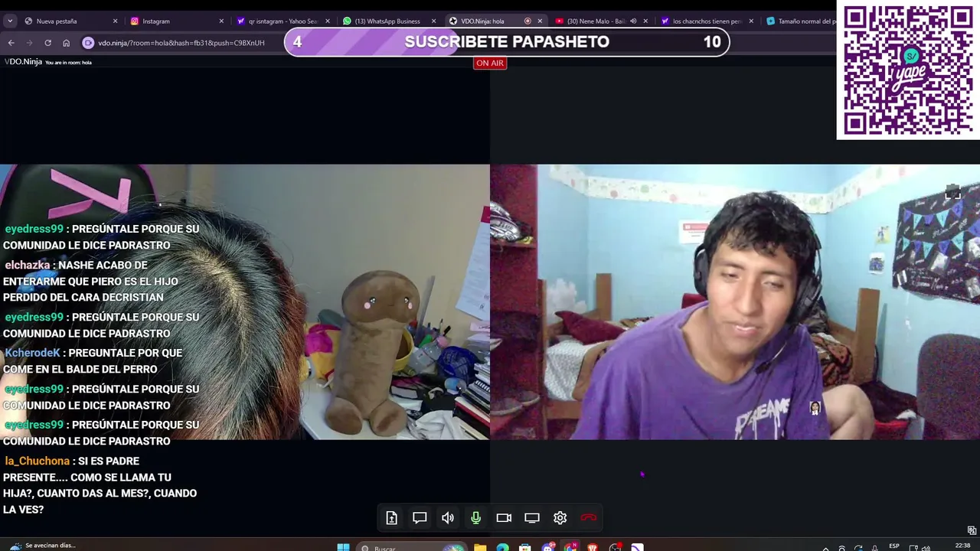Viewport: 980px width, 551px height.
Task: Go back with the browser back arrow
Action: click(11, 43)
